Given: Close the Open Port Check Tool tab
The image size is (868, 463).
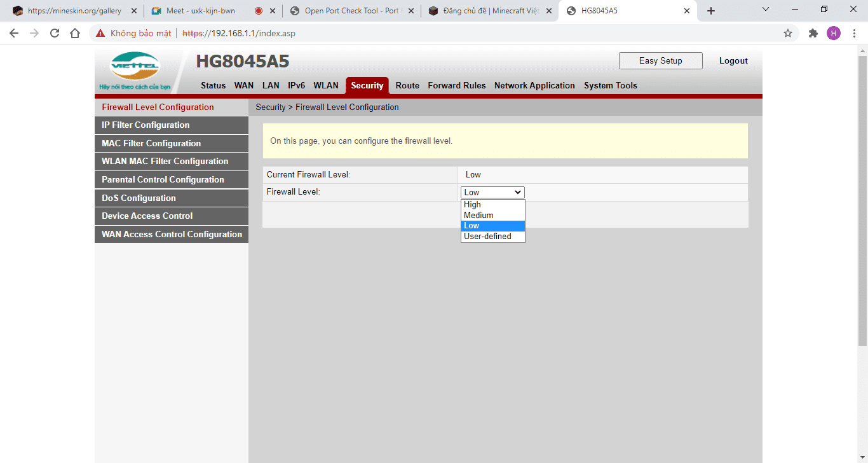Looking at the screenshot, I should [x=410, y=11].
